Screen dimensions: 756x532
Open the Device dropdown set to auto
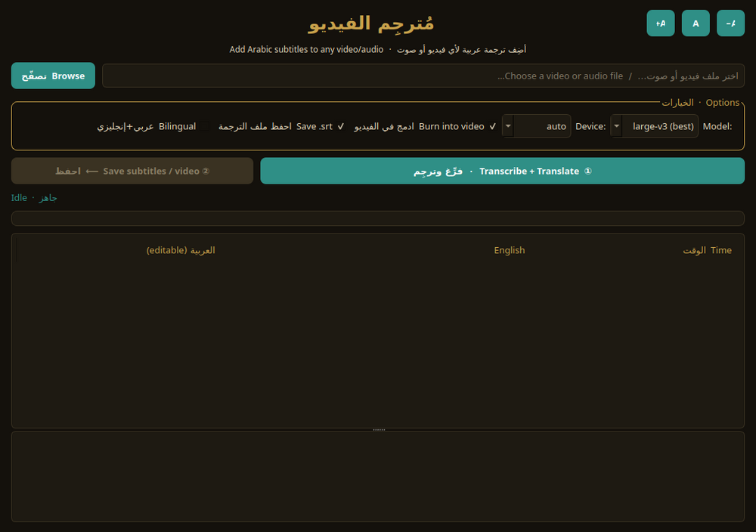click(536, 126)
